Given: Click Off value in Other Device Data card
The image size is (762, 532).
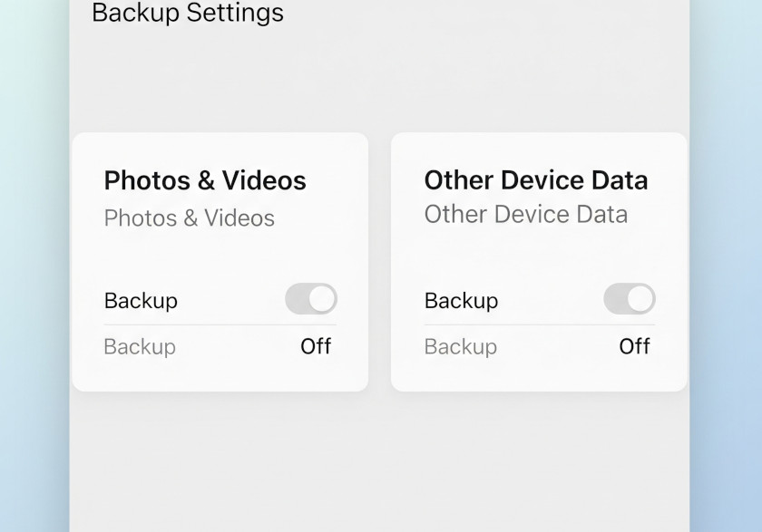Looking at the screenshot, I should (x=634, y=346).
